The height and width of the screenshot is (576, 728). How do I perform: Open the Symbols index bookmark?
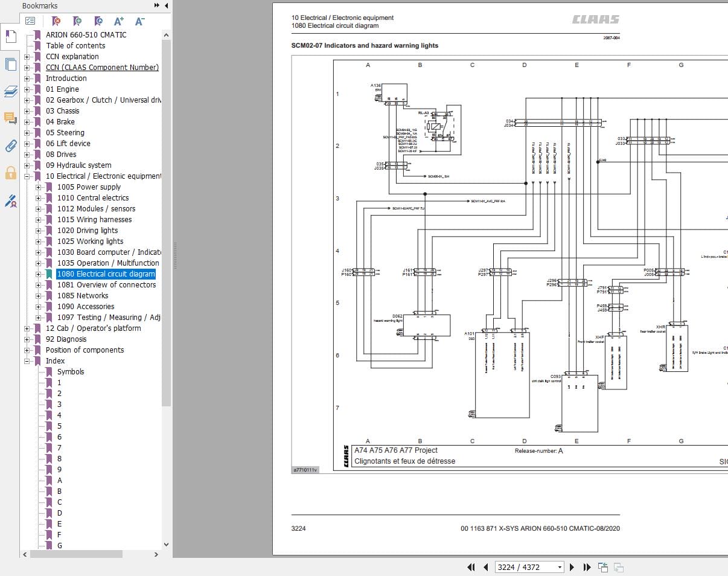click(x=71, y=371)
